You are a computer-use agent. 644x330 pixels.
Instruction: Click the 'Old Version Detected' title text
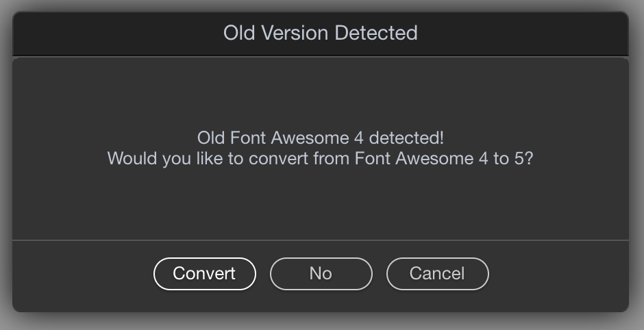click(x=320, y=33)
